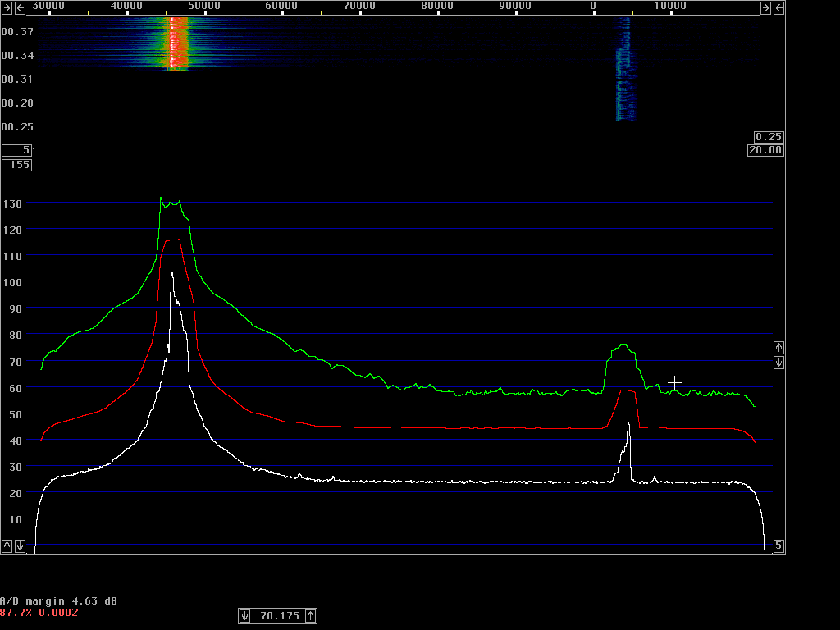Viewport: 840px width, 630px height.
Task: Click the 40 dB scale label
Action: [x=16, y=441]
